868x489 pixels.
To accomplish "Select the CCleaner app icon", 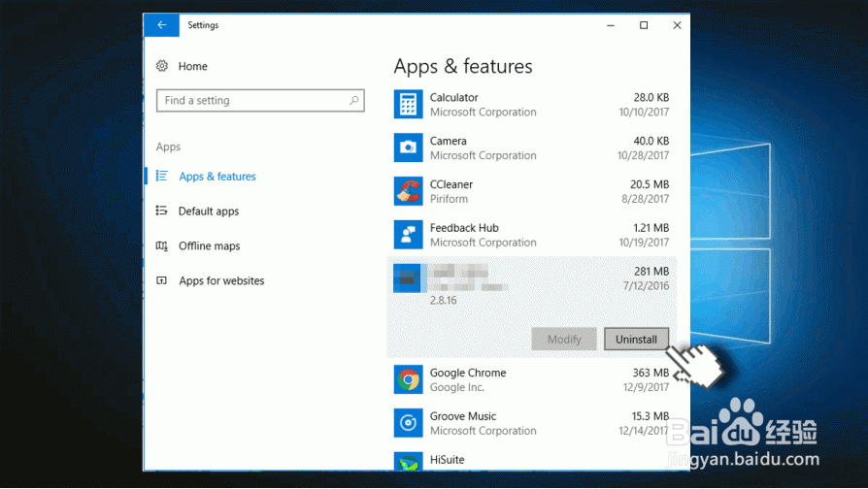I will point(408,191).
